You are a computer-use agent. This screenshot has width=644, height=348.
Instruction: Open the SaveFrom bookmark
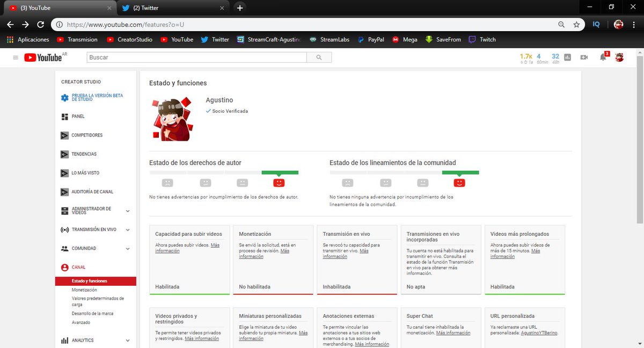coord(443,39)
